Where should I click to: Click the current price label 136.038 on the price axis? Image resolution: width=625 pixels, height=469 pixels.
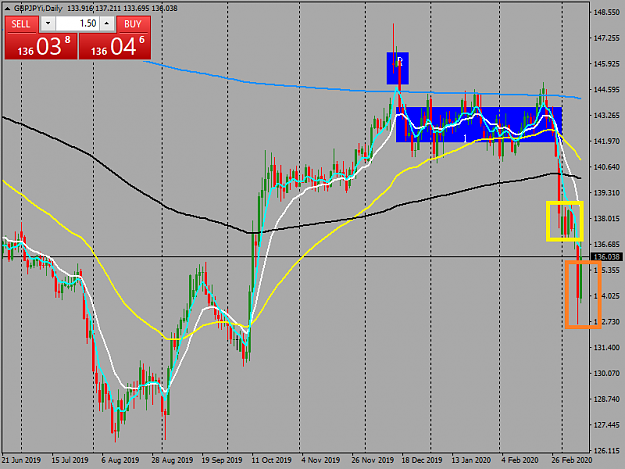(x=607, y=257)
